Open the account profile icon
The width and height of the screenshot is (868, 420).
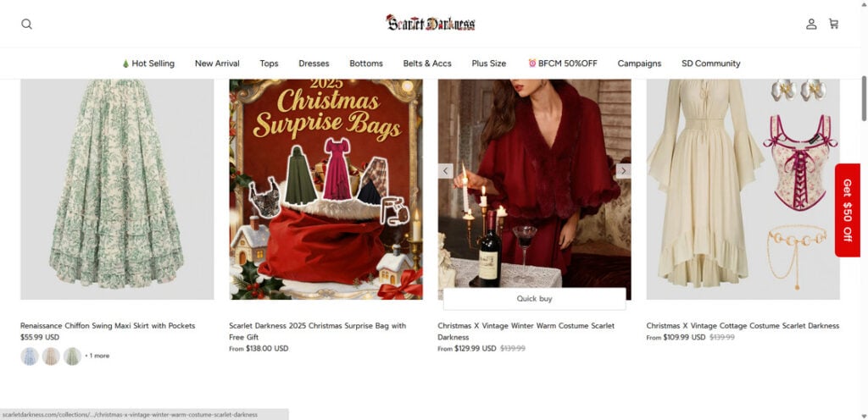[811, 24]
